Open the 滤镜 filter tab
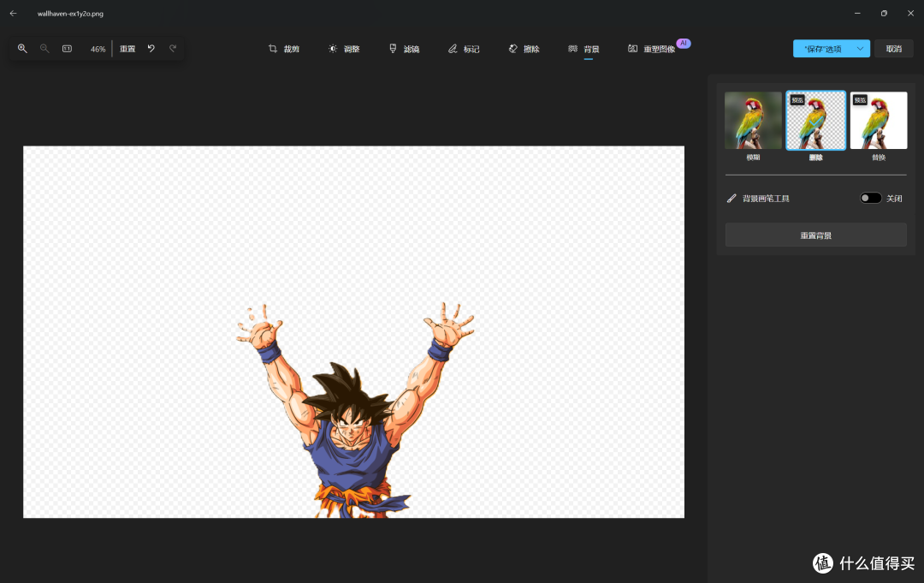 pos(404,49)
